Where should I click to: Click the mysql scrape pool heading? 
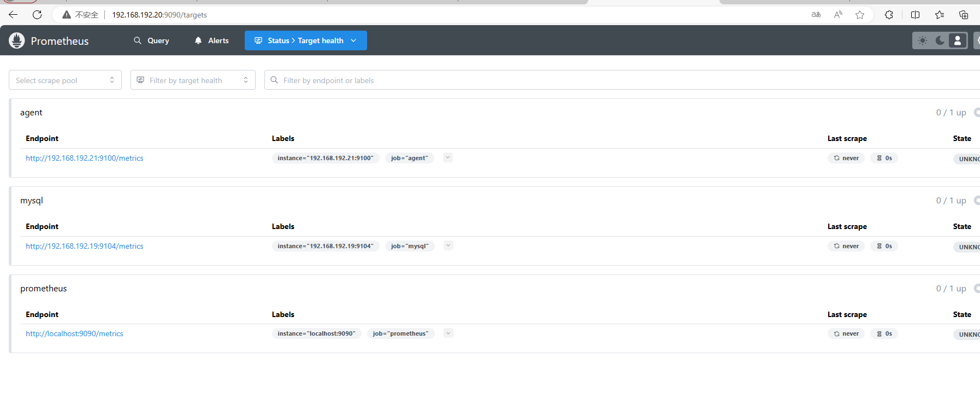tap(32, 201)
